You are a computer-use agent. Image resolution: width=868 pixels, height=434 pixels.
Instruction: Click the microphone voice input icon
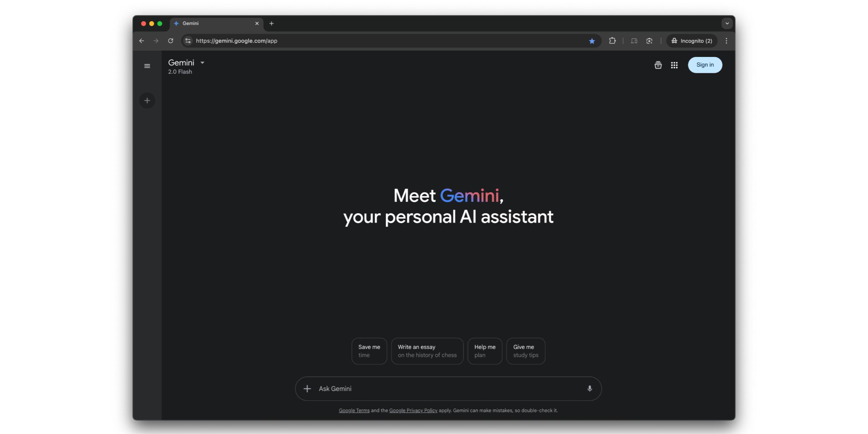(588, 388)
